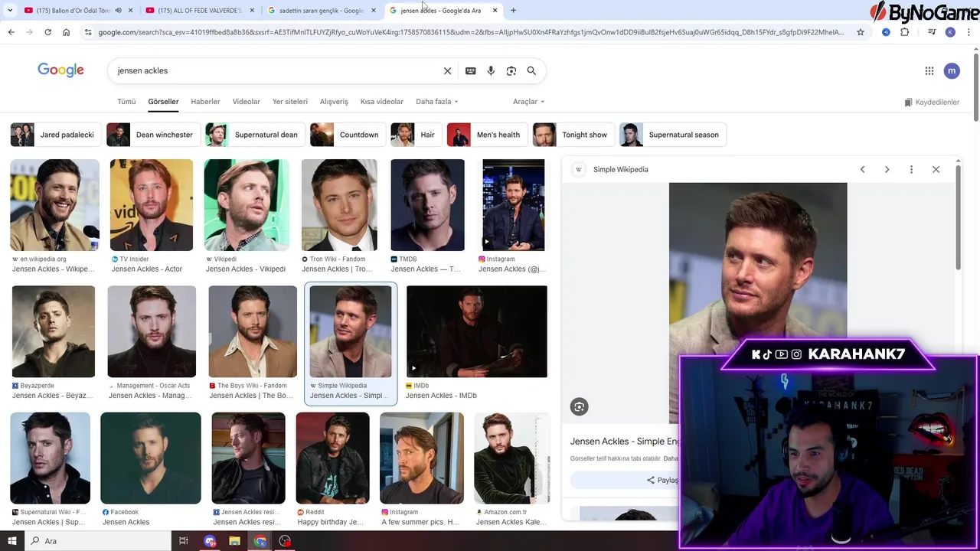Go back with the browser back arrow
The image size is (980, 551).
click(x=11, y=32)
